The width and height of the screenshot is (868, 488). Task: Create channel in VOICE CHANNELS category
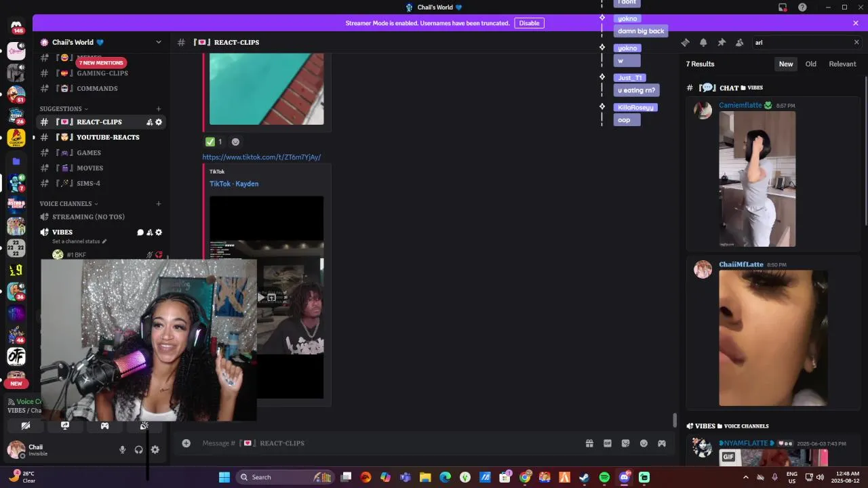click(x=159, y=203)
